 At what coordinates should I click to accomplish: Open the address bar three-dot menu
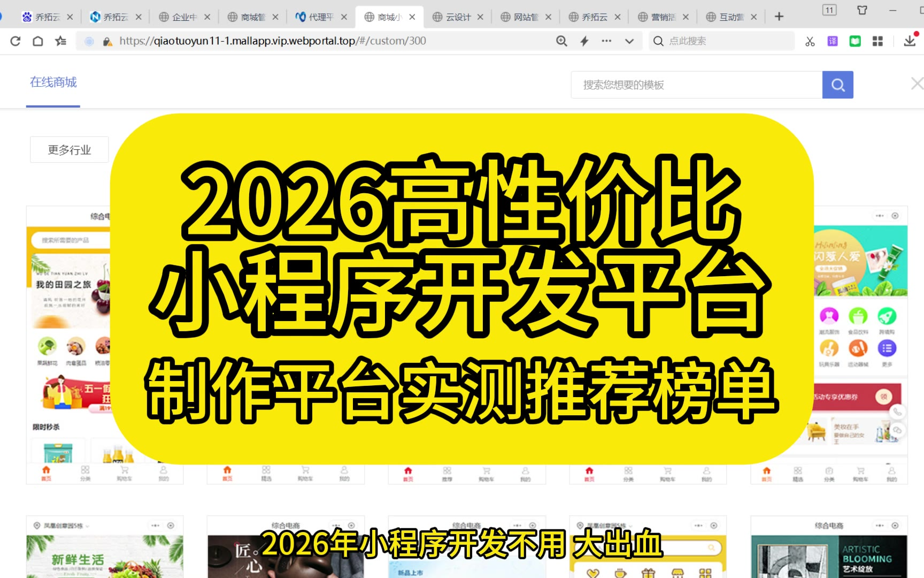(x=606, y=41)
